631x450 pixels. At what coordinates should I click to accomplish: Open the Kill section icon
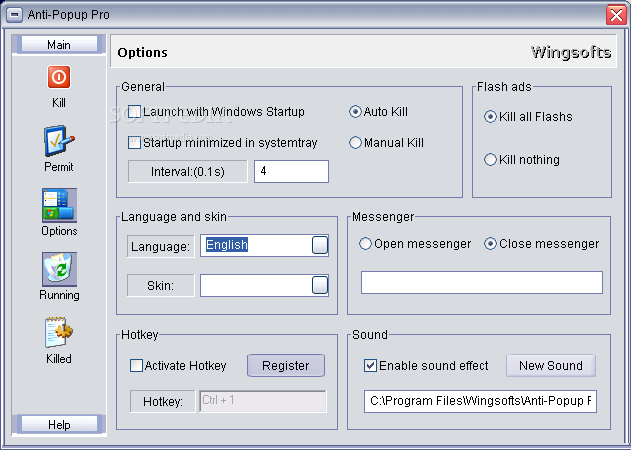59,76
